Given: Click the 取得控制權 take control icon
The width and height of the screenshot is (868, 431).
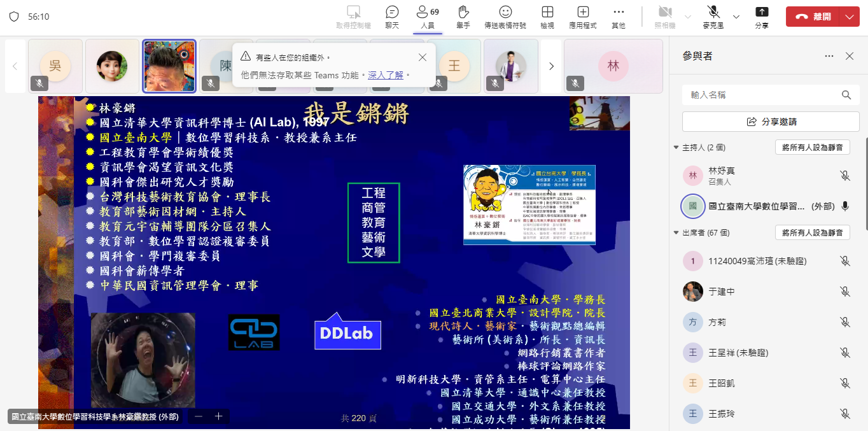Looking at the screenshot, I should coord(354,17).
